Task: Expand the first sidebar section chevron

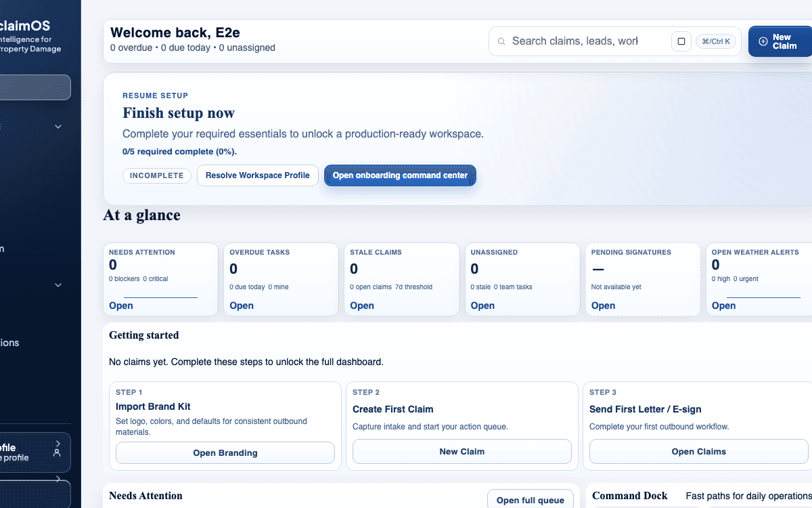Action: 58,127
